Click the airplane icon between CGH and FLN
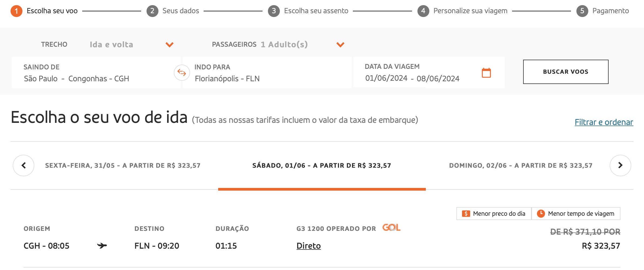This screenshot has width=644, height=270. click(102, 246)
